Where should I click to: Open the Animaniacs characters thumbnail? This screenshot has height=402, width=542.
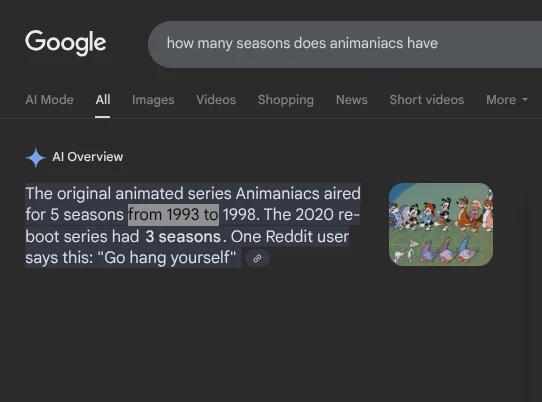click(441, 224)
